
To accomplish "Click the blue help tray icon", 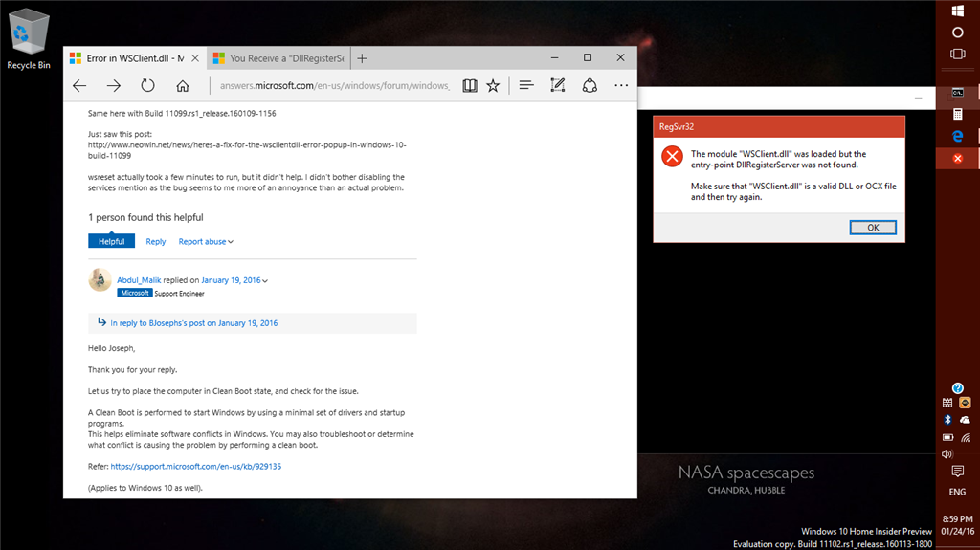I will point(957,388).
